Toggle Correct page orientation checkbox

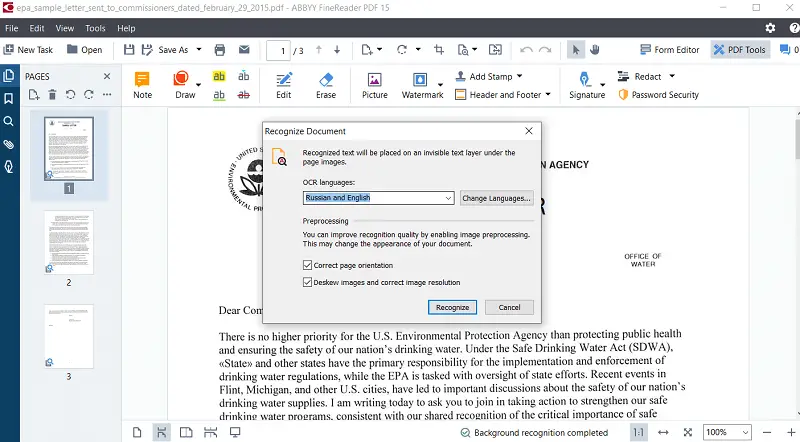point(307,265)
